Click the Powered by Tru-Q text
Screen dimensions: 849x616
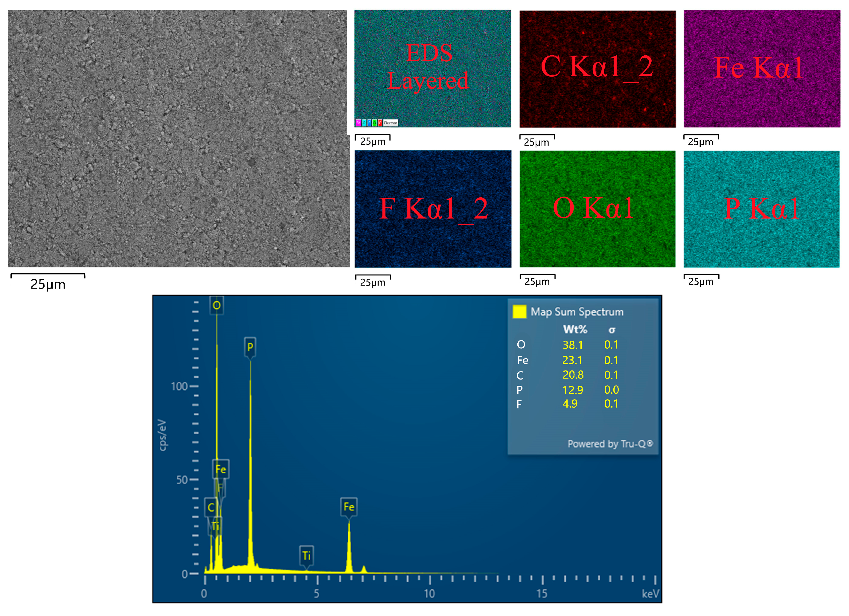pos(610,444)
